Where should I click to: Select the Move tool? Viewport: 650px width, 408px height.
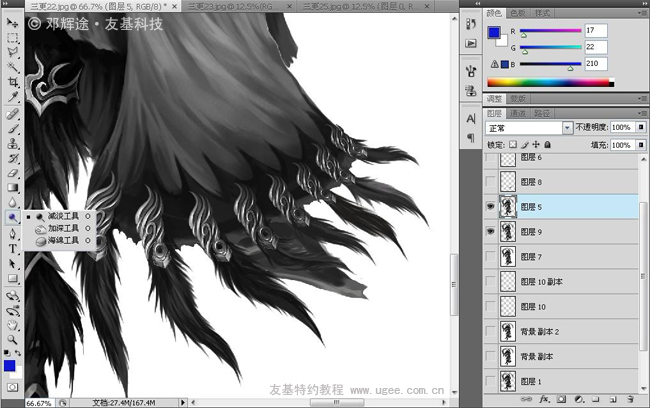click(12, 23)
